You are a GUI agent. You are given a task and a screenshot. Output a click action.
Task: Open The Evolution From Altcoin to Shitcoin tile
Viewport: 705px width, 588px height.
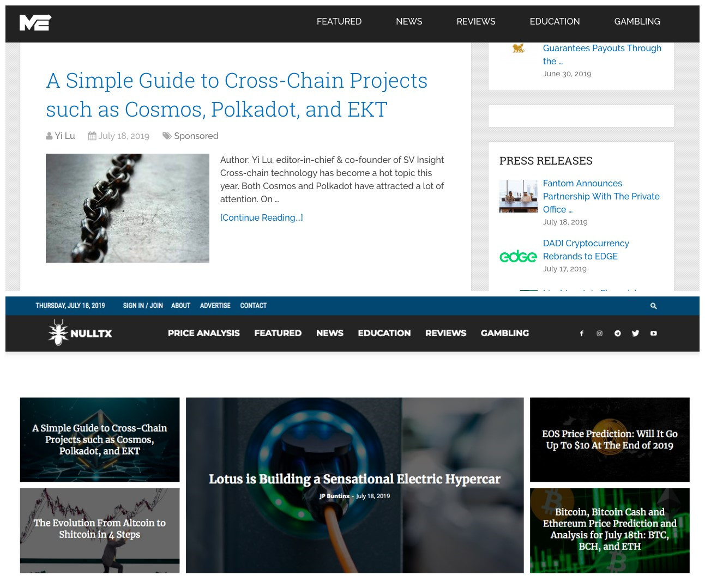(x=100, y=530)
